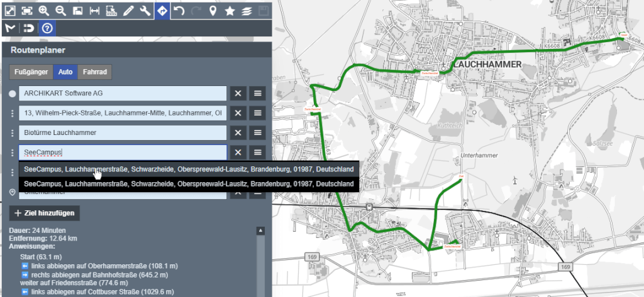Click the Entfernung: 12.64 km text

(43, 239)
